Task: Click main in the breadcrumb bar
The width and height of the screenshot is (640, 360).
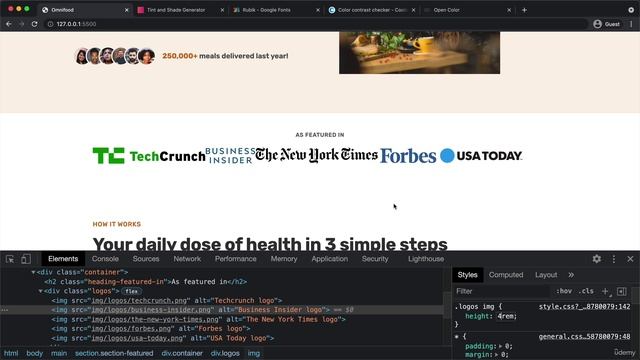Action: point(59,353)
